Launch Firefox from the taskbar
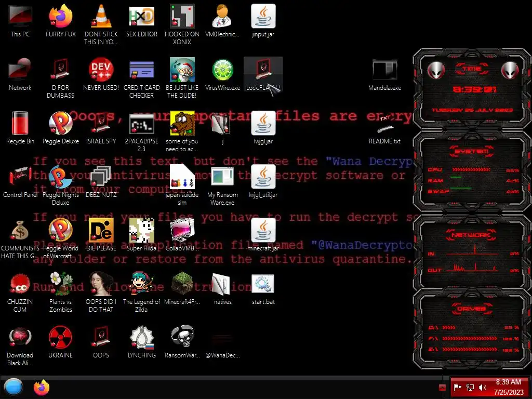Screen dimensions: 532x399 click(42, 387)
